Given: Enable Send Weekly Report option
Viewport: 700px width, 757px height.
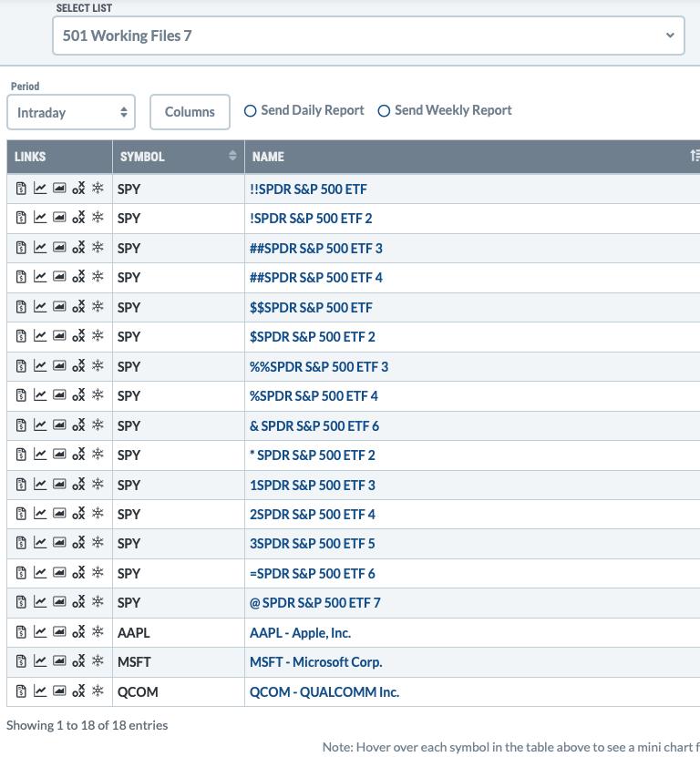Looking at the screenshot, I should (384, 111).
